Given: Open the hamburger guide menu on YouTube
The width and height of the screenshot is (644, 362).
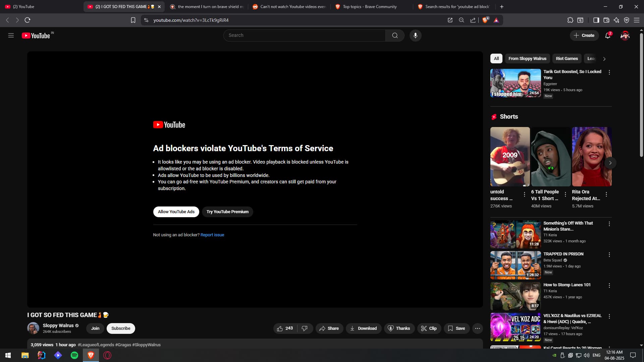Looking at the screenshot, I should tap(11, 36).
